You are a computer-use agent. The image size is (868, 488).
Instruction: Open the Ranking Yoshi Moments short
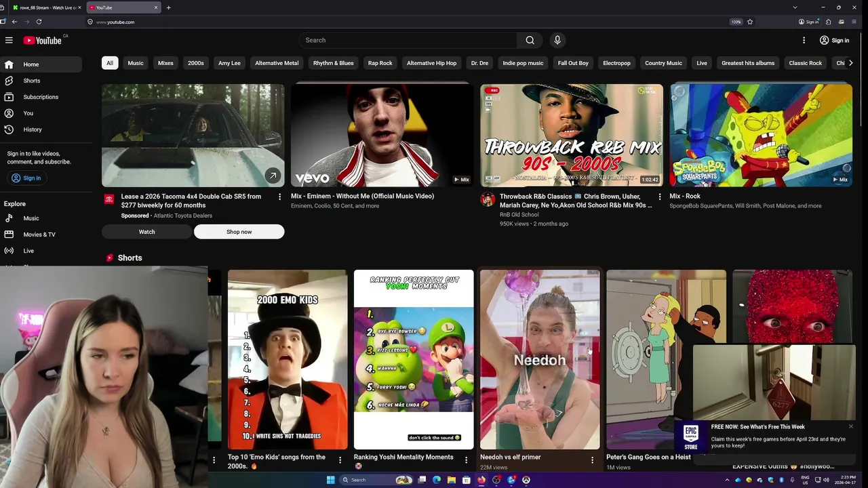414,359
